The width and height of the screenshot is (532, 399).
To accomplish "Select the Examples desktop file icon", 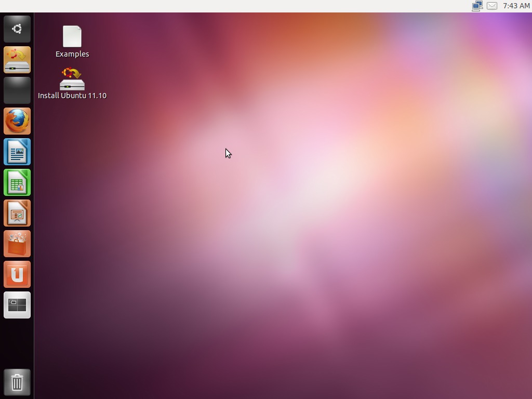I will coord(72,36).
